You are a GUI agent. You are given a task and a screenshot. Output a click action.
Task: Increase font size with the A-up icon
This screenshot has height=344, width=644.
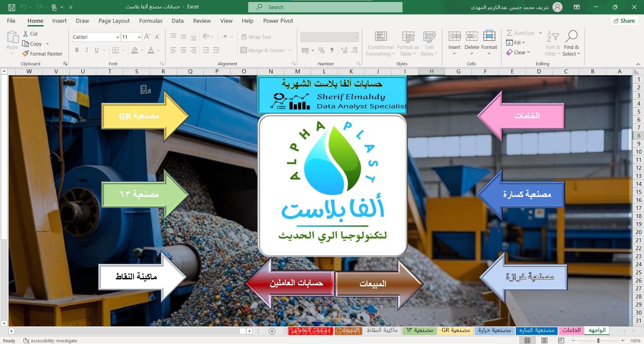[x=147, y=37]
